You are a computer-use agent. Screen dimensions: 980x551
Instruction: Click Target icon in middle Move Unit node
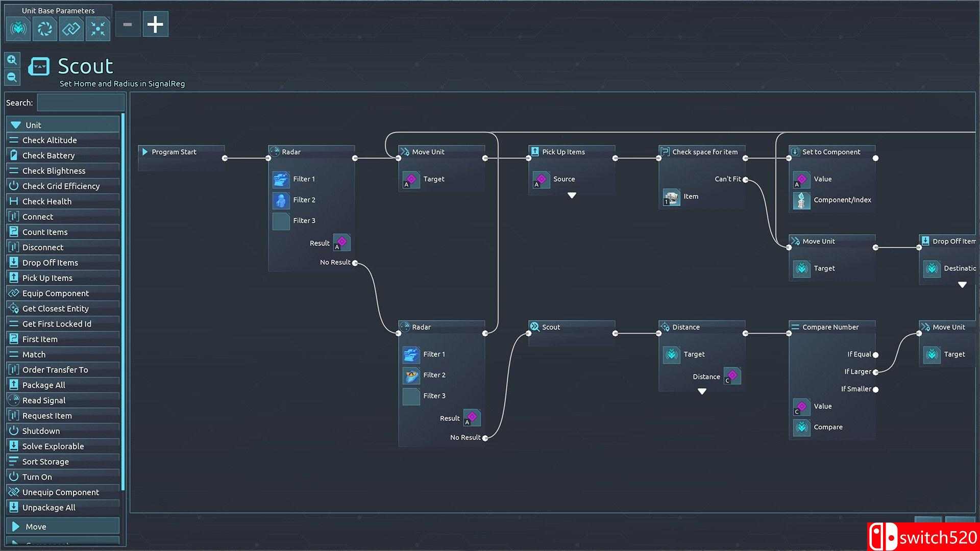click(x=802, y=269)
